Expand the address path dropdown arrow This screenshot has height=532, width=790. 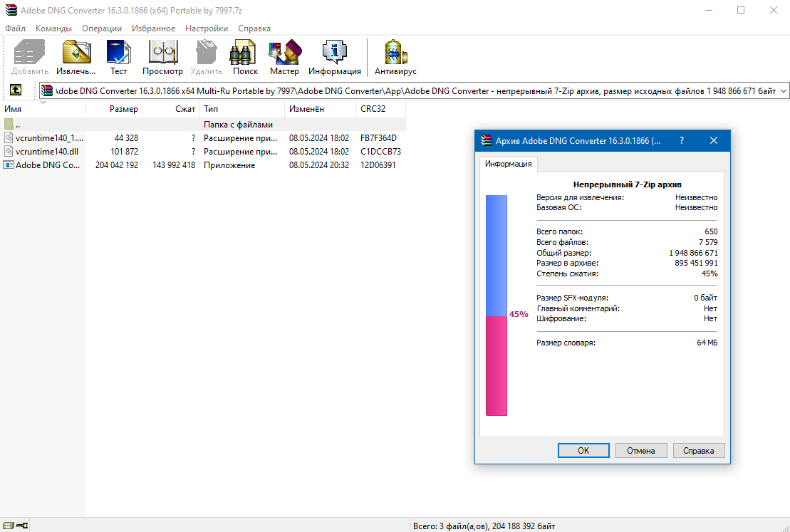click(784, 90)
